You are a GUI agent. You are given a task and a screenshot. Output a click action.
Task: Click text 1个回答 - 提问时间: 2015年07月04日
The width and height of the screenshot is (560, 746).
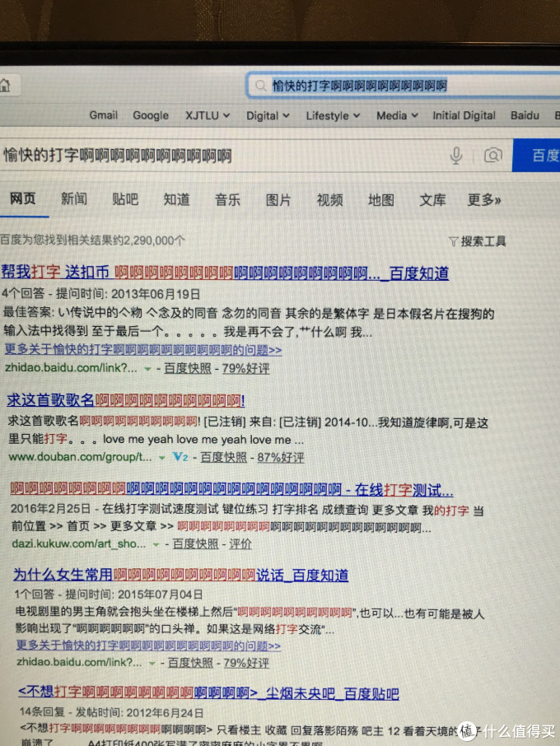coord(109,594)
